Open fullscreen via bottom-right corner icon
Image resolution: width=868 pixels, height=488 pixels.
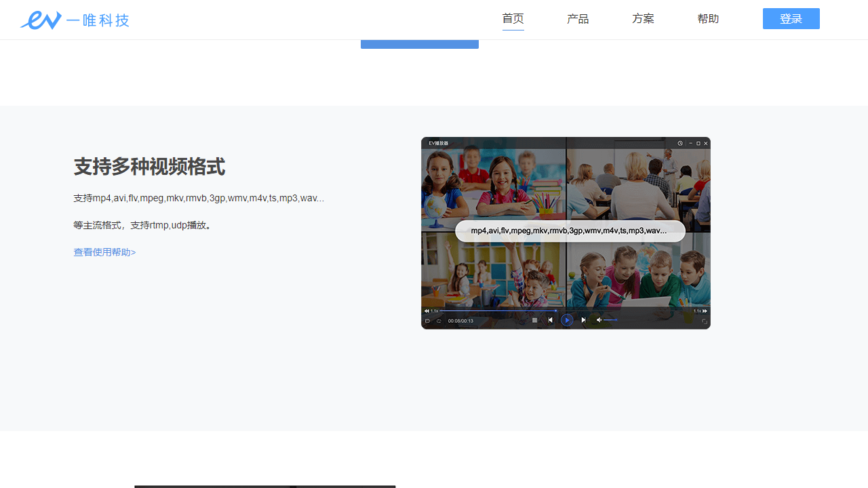point(705,320)
